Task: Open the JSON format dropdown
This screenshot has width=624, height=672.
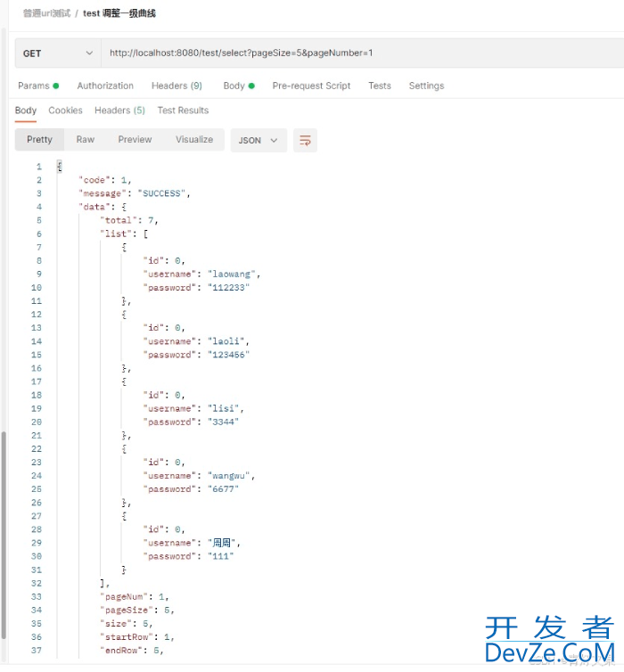Action: (259, 141)
